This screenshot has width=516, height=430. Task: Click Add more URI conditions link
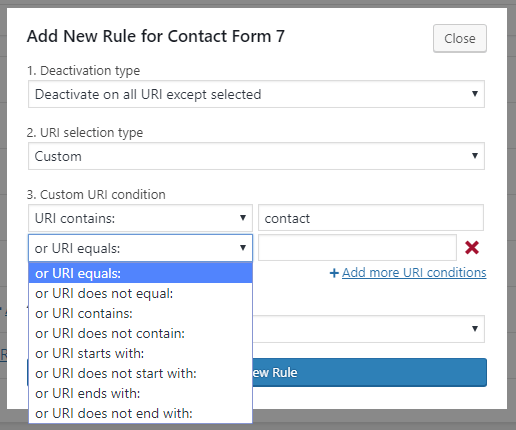tap(414, 273)
